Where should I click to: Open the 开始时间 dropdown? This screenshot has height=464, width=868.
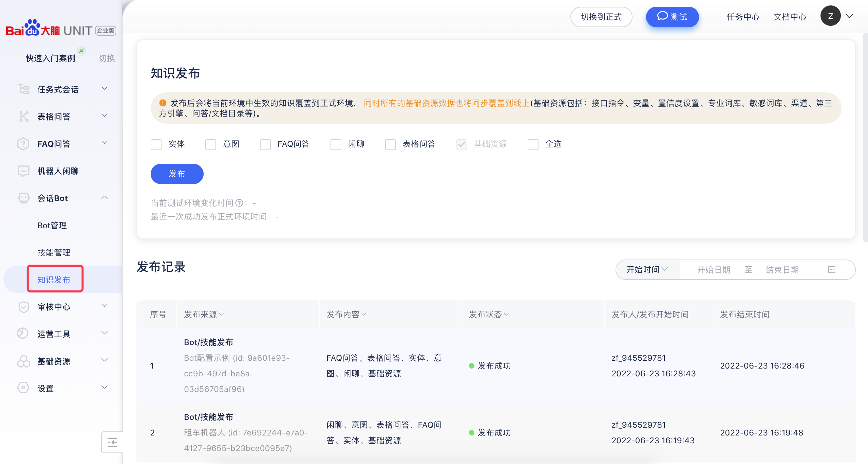[x=647, y=270]
